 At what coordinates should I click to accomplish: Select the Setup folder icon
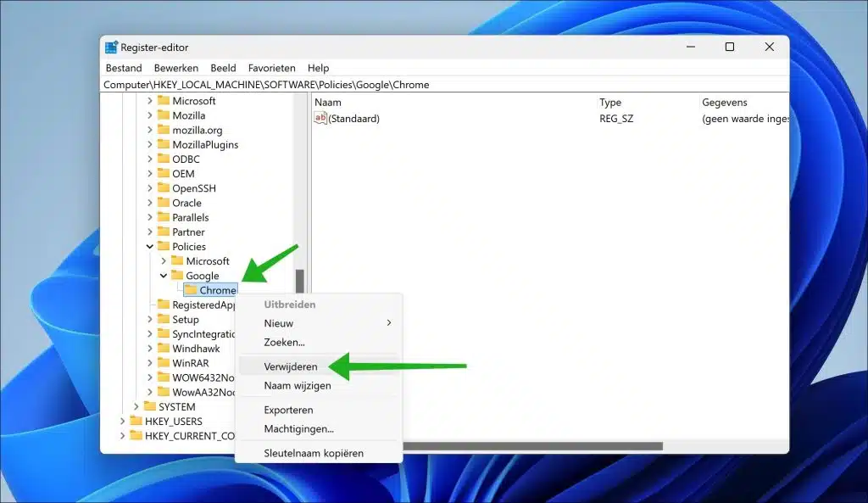pos(164,319)
